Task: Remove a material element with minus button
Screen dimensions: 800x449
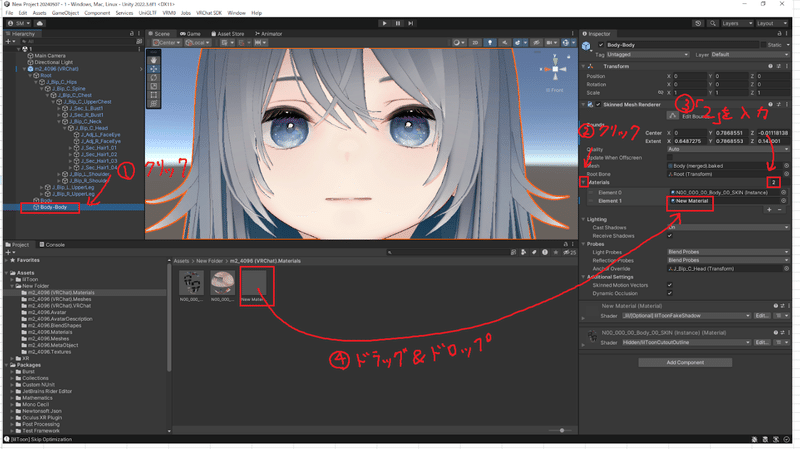Action: [x=780, y=210]
